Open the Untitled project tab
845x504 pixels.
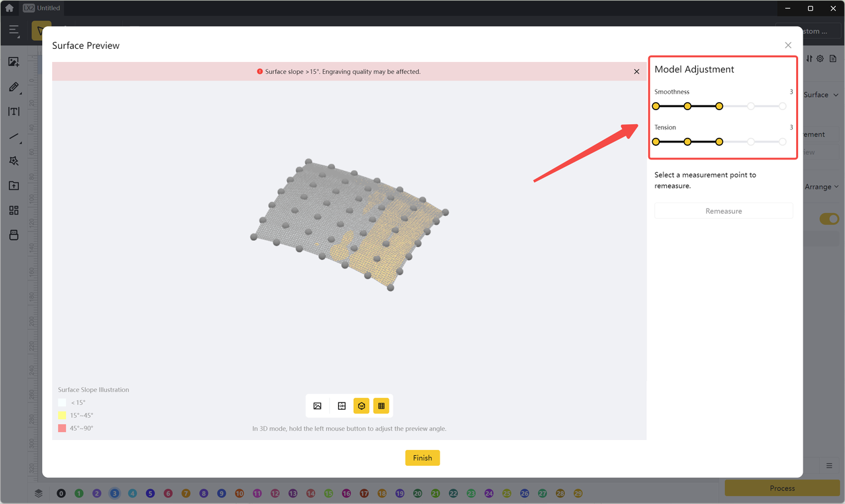pyautogui.click(x=42, y=8)
